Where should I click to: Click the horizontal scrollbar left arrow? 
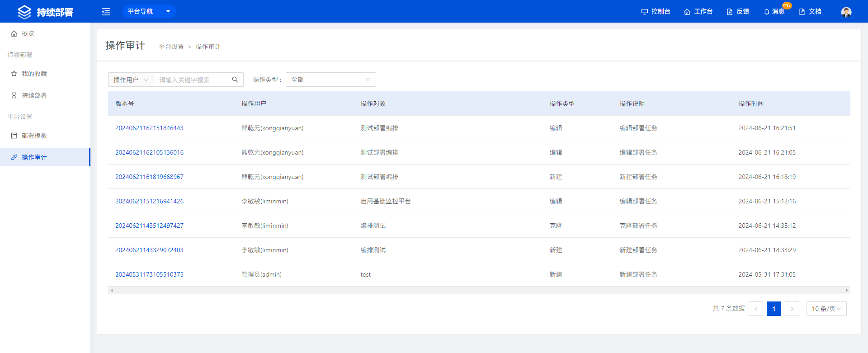[x=112, y=290]
